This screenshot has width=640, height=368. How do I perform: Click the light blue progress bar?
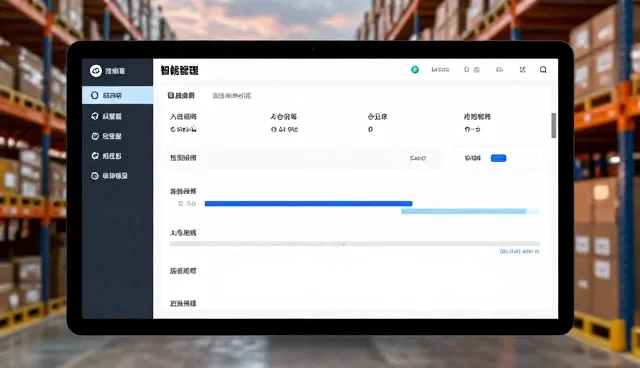(464, 211)
